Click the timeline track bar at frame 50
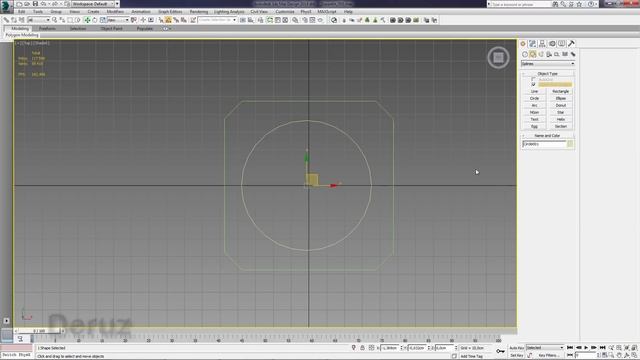Viewport: 640px width, 360px height. [265, 339]
